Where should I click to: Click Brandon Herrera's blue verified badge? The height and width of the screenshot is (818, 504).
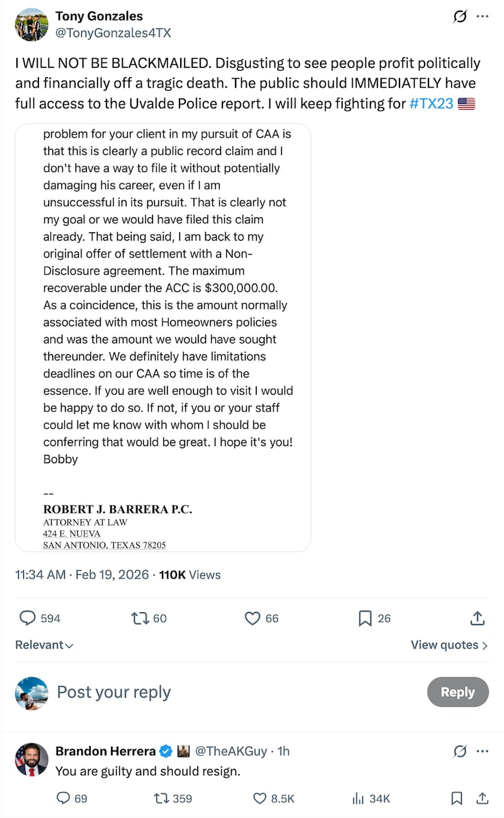pyautogui.click(x=166, y=751)
